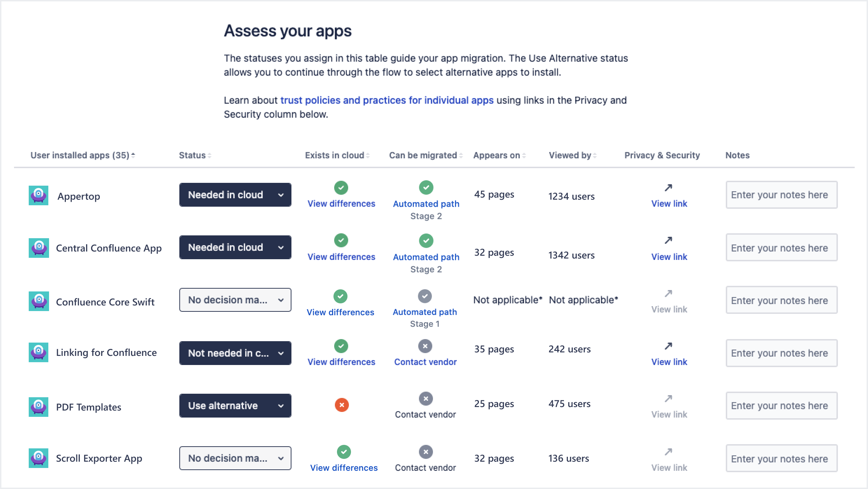868x489 pixels.
Task: Expand the Needed in cloud dropdown for Appertop
Action: (x=235, y=194)
